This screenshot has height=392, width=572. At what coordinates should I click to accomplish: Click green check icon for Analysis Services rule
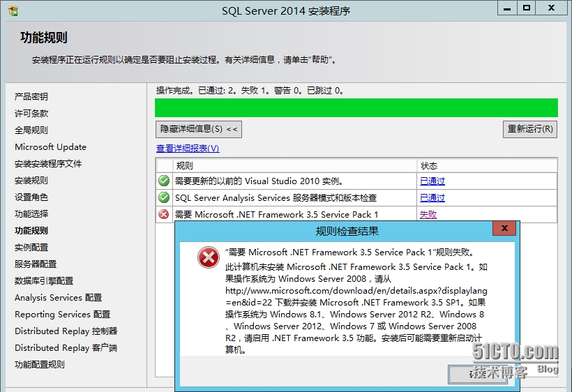(164, 197)
